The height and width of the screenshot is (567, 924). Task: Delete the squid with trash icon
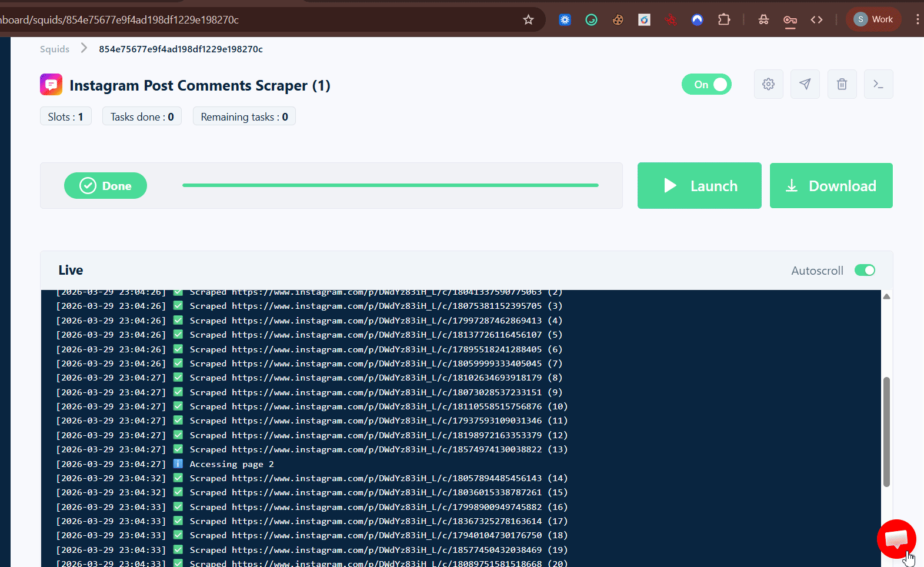pos(842,84)
